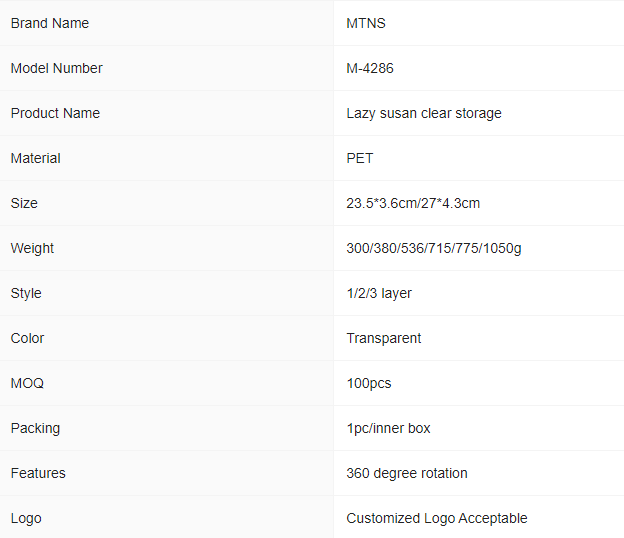The height and width of the screenshot is (538, 624).
Task: Select the 1/2/3 layer style value
Action: pos(379,293)
